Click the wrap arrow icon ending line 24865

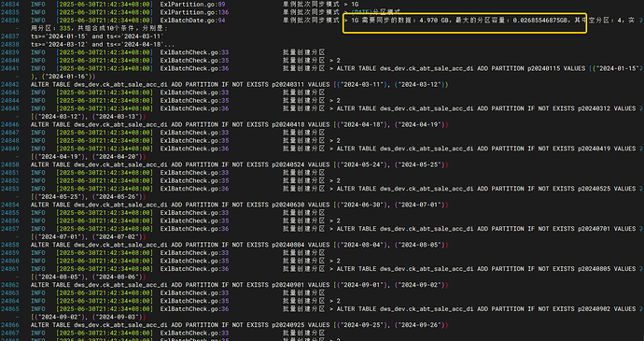point(640,309)
